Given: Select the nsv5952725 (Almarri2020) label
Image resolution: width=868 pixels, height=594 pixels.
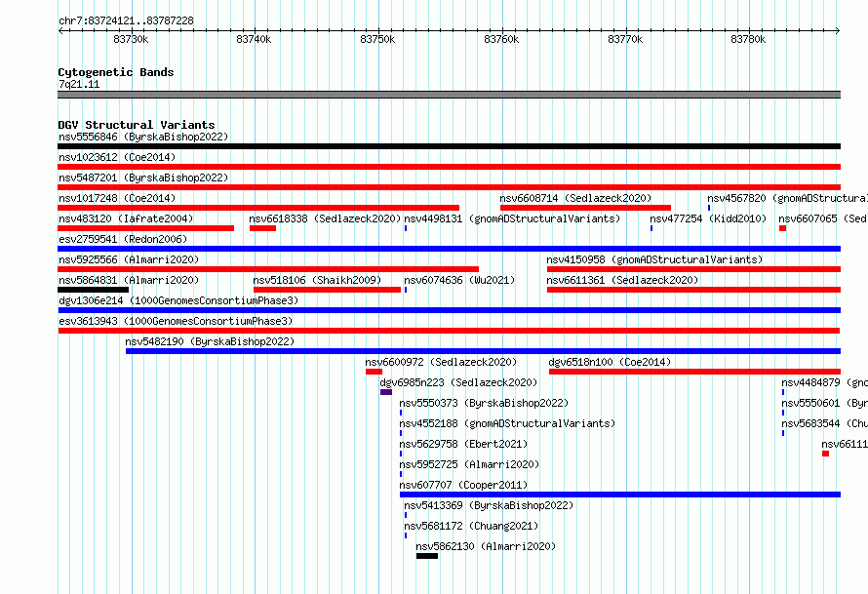Looking at the screenshot, I should 469,464.
